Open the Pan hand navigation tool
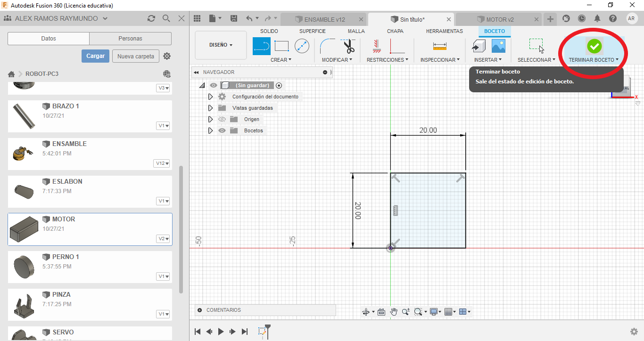 394,312
